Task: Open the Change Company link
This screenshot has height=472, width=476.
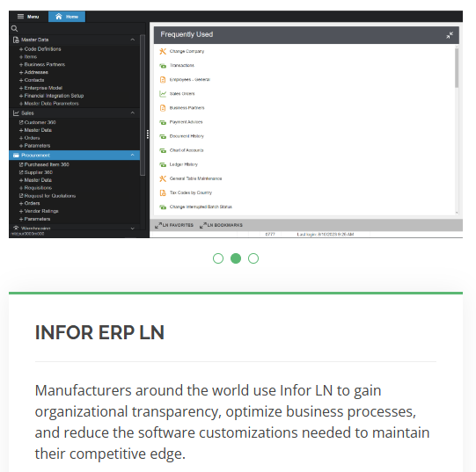Action: [187, 51]
